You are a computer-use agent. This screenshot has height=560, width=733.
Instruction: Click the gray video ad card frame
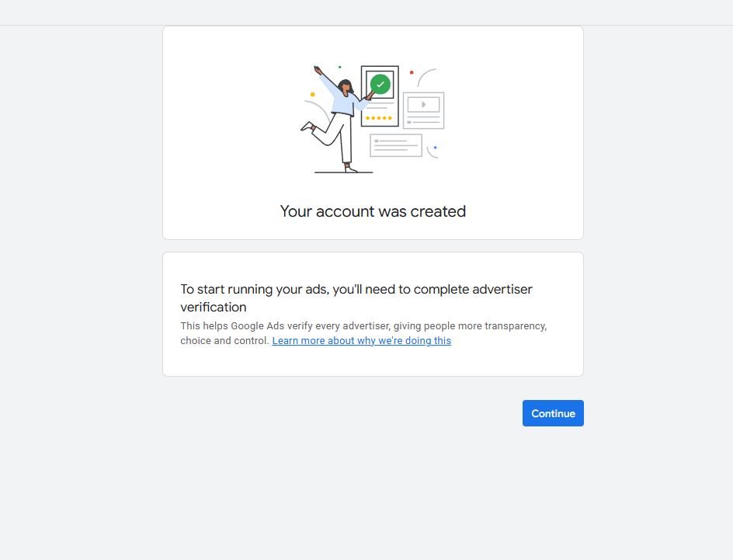pyautogui.click(x=423, y=111)
